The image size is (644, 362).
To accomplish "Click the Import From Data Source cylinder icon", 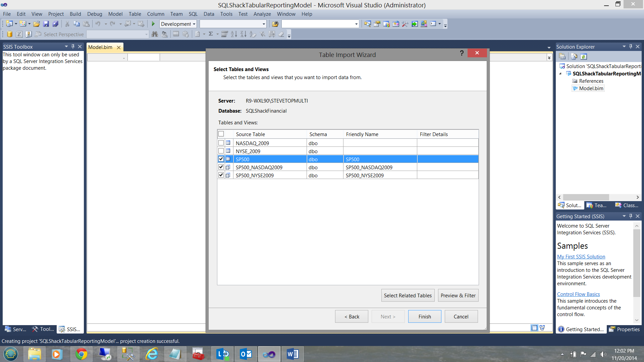I will tap(10, 34).
